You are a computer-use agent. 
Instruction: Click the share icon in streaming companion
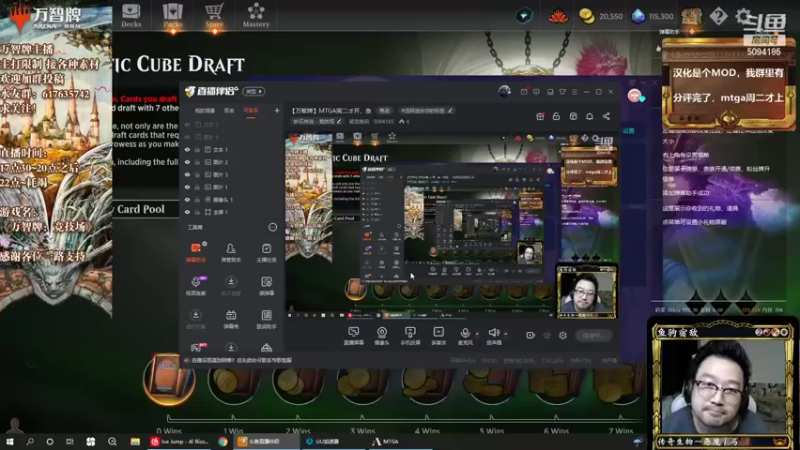[x=606, y=116]
